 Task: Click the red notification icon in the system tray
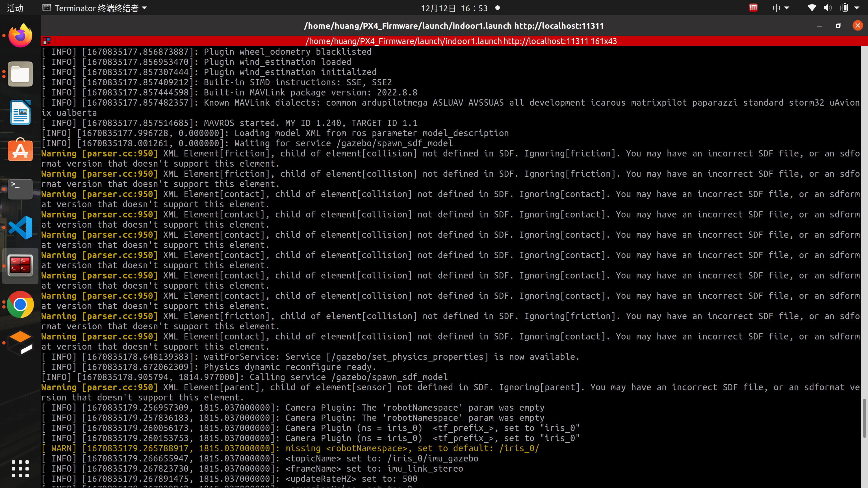click(x=754, y=8)
